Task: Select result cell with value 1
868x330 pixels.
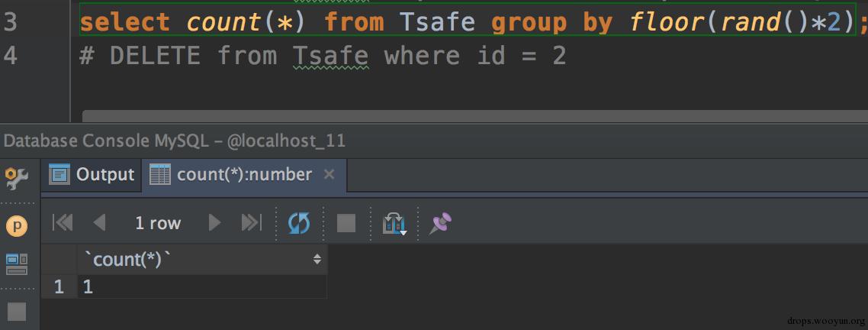Action: [202, 286]
